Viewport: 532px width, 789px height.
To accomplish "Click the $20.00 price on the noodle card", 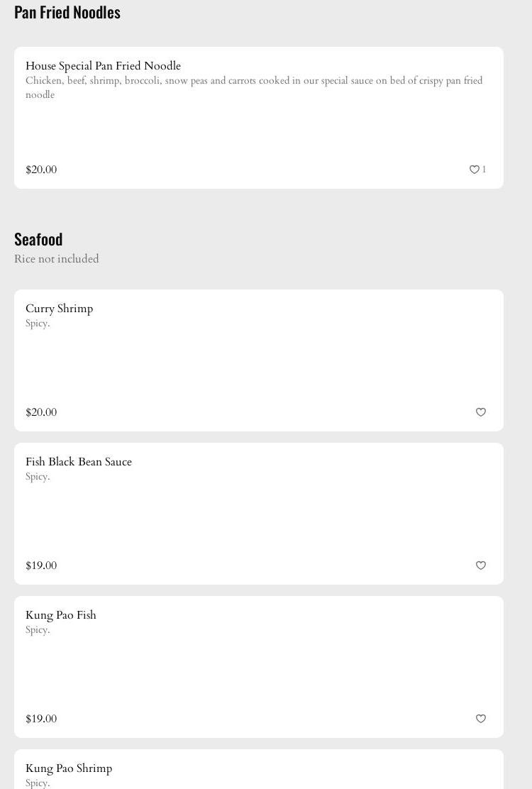I will click(x=41, y=170).
